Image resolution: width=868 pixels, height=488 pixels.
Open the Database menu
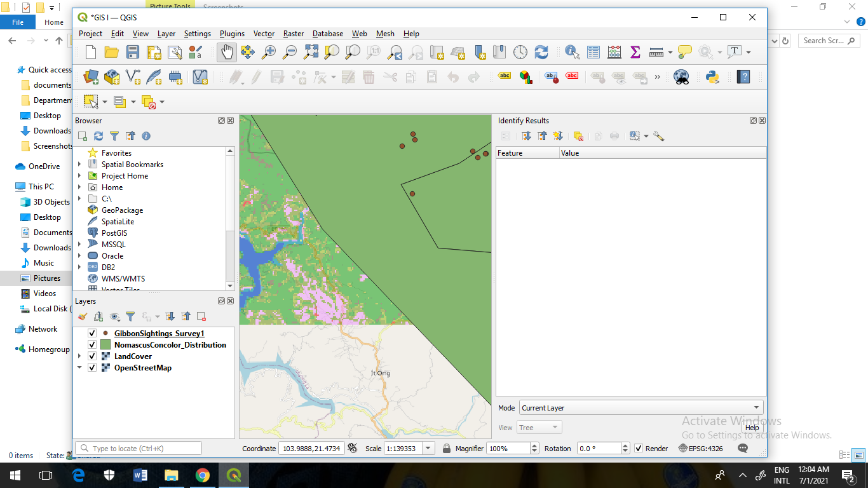pyautogui.click(x=328, y=34)
